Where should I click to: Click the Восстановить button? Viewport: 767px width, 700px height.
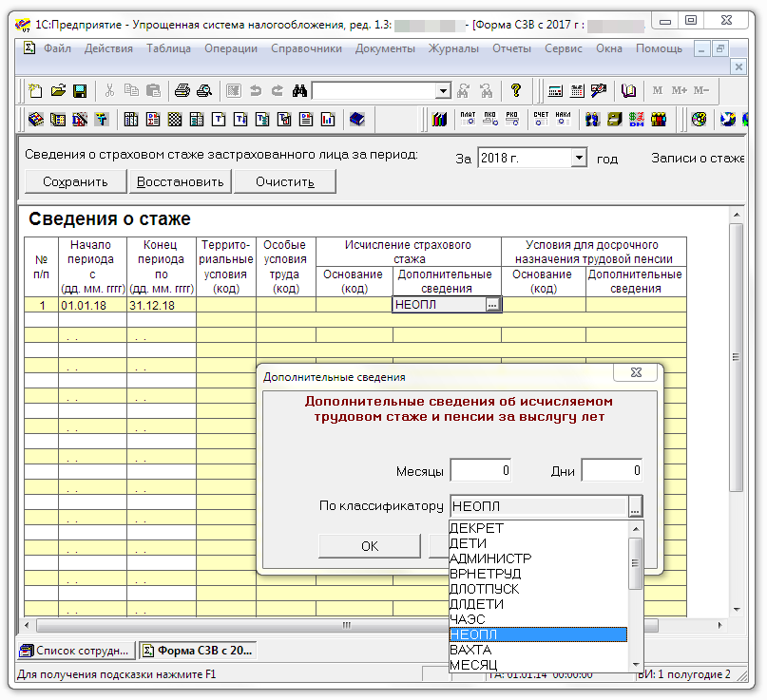(180, 181)
